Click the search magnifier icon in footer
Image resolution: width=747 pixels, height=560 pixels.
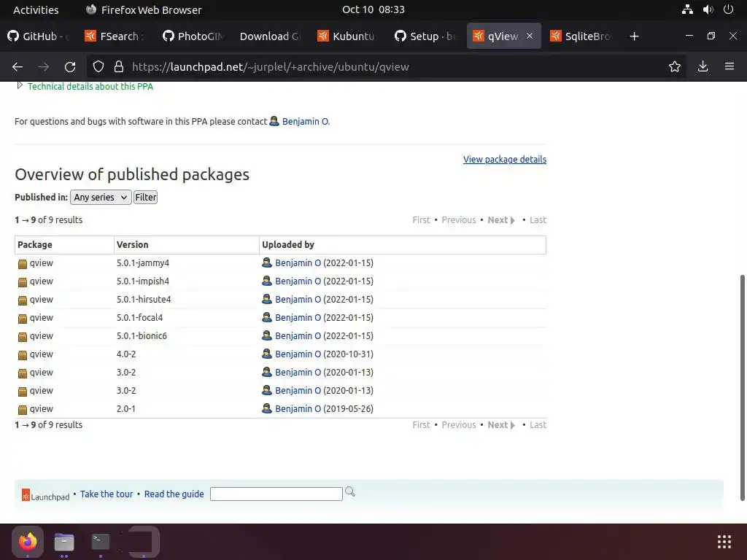pyautogui.click(x=350, y=492)
